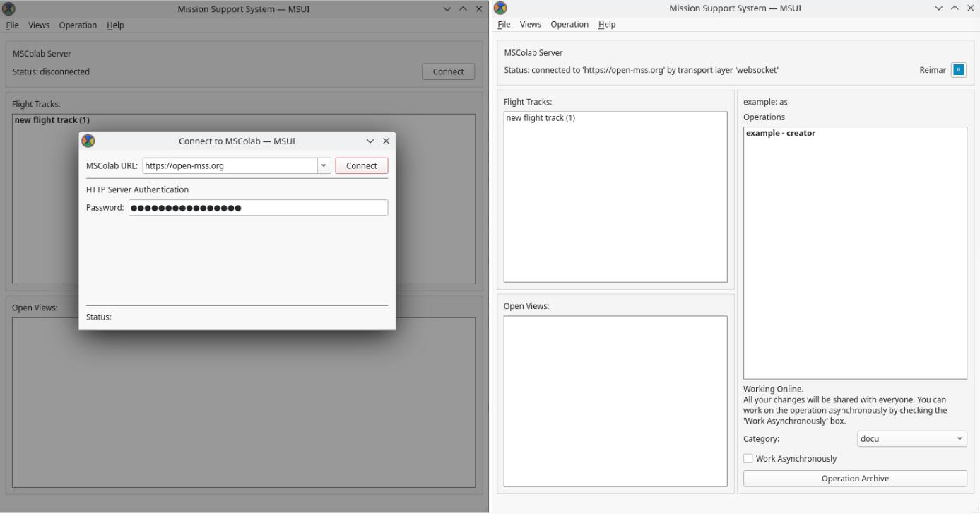
Task: Open the Views menu in the right window
Action: [531, 24]
